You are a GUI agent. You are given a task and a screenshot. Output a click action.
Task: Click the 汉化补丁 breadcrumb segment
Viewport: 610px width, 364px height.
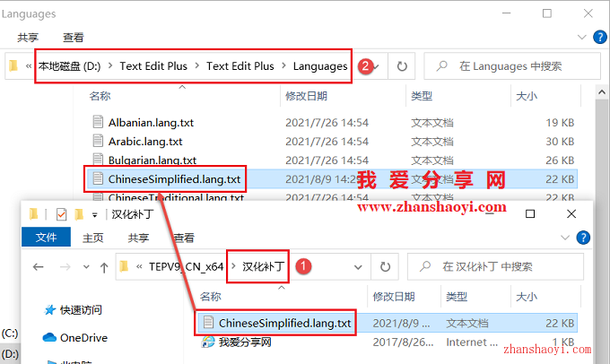264,267
